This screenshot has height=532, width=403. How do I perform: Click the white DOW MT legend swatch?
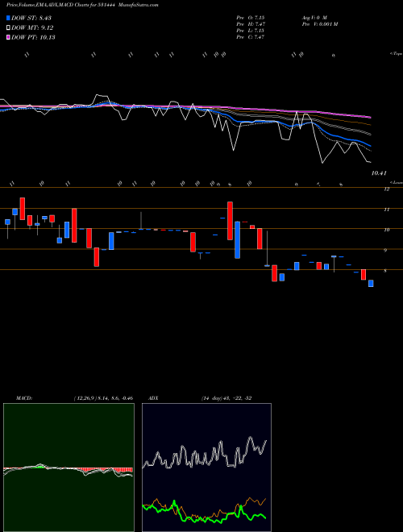8,28
